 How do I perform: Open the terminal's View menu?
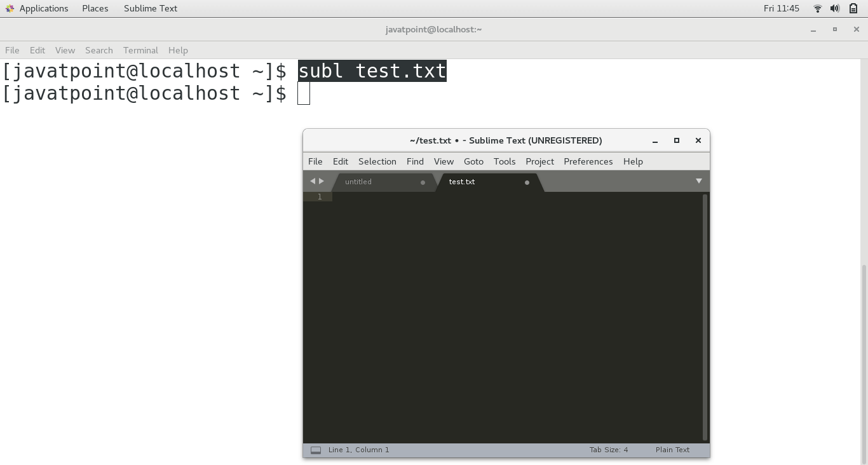[x=65, y=50]
